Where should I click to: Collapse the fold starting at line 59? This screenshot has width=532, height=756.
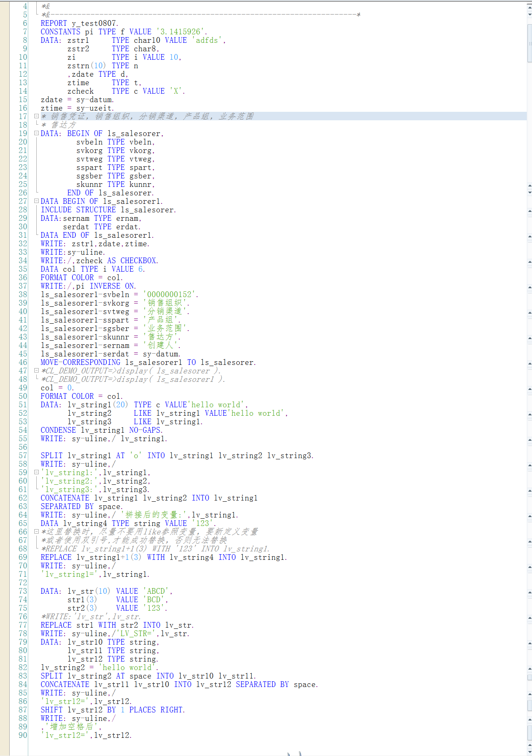(36, 472)
